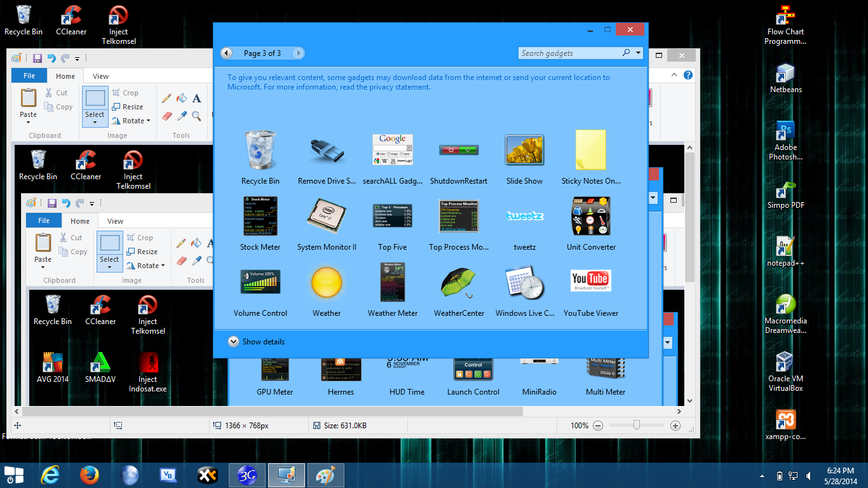
Task: Click the Adobe Photoshop desktop shortcut
Action: click(x=785, y=140)
